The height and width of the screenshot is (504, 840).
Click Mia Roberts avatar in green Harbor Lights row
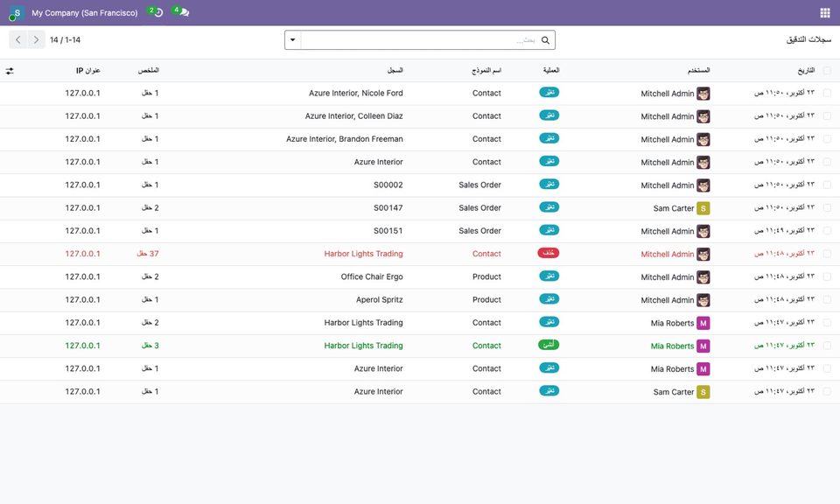tap(703, 346)
